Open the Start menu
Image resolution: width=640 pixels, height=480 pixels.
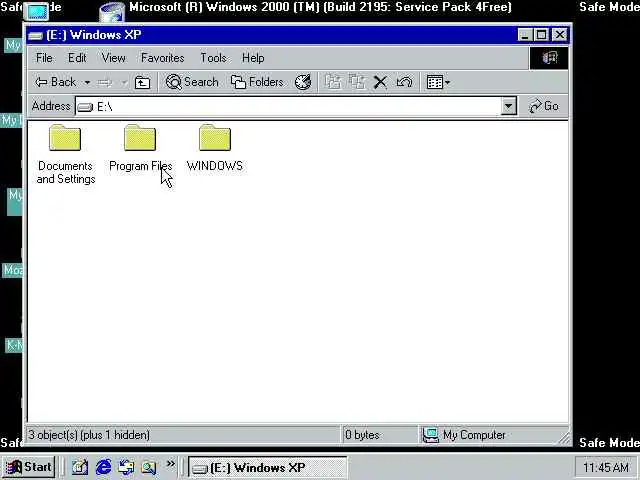click(x=29, y=467)
